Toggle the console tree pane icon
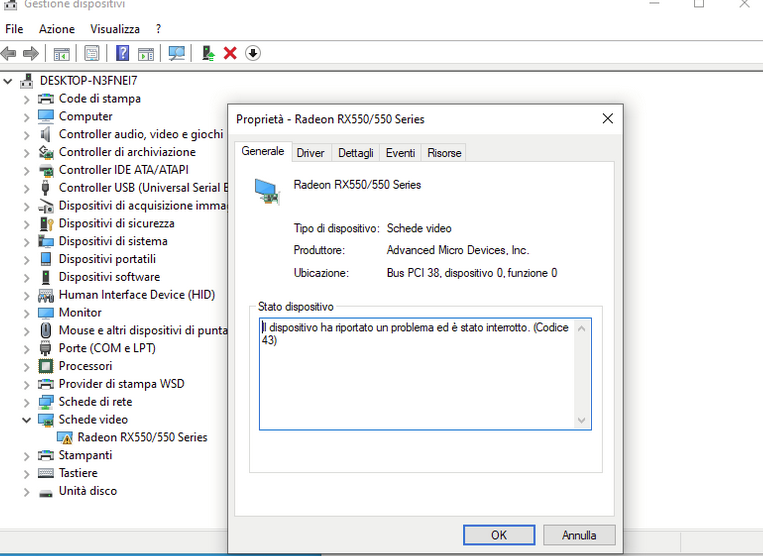 pyautogui.click(x=62, y=53)
